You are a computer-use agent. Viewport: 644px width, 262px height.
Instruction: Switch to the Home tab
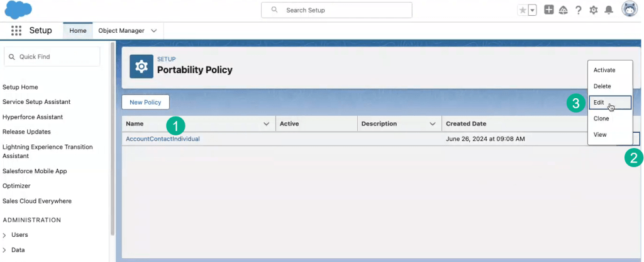pyautogui.click(x=78, y=30)
